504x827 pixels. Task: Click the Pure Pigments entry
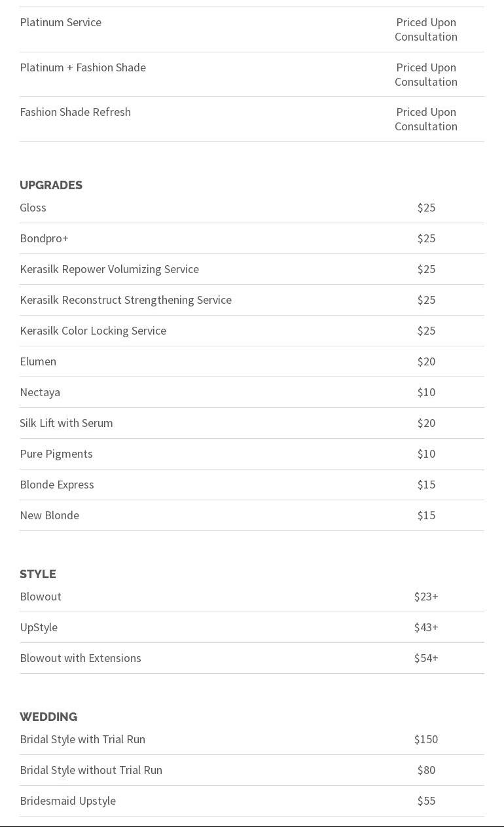[56, 454]
